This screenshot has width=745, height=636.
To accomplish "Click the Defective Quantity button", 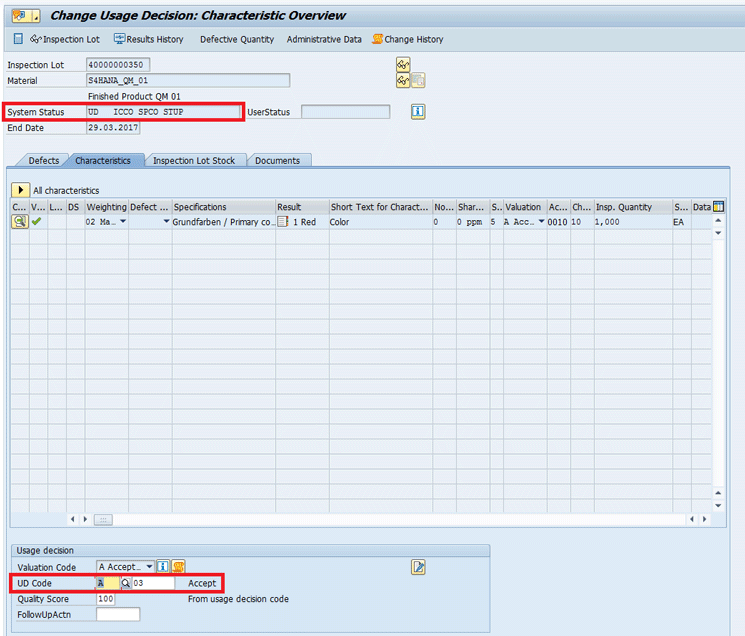I will pyautogui.click(x=236, y=39).
